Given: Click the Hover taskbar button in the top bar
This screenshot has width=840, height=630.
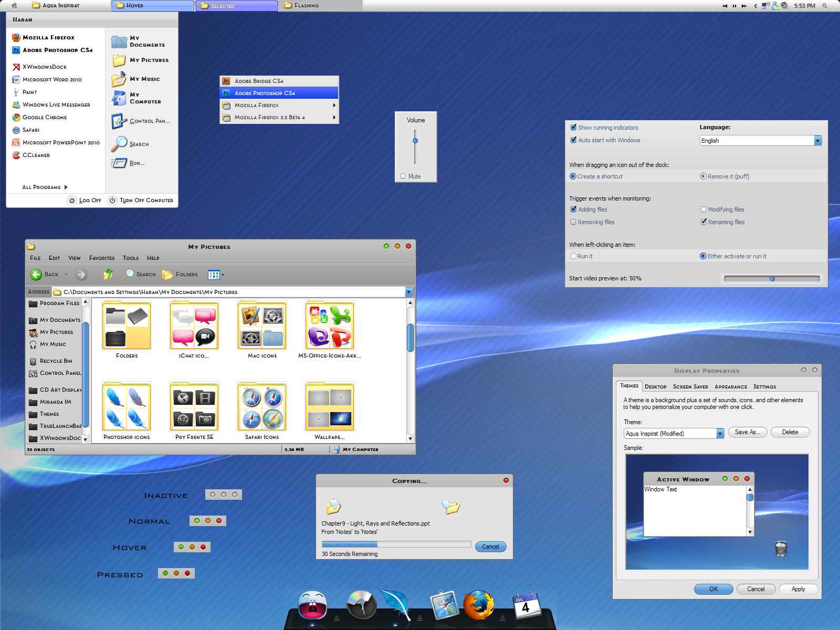Looking at the screenshot, I should [x=152, y=5].
